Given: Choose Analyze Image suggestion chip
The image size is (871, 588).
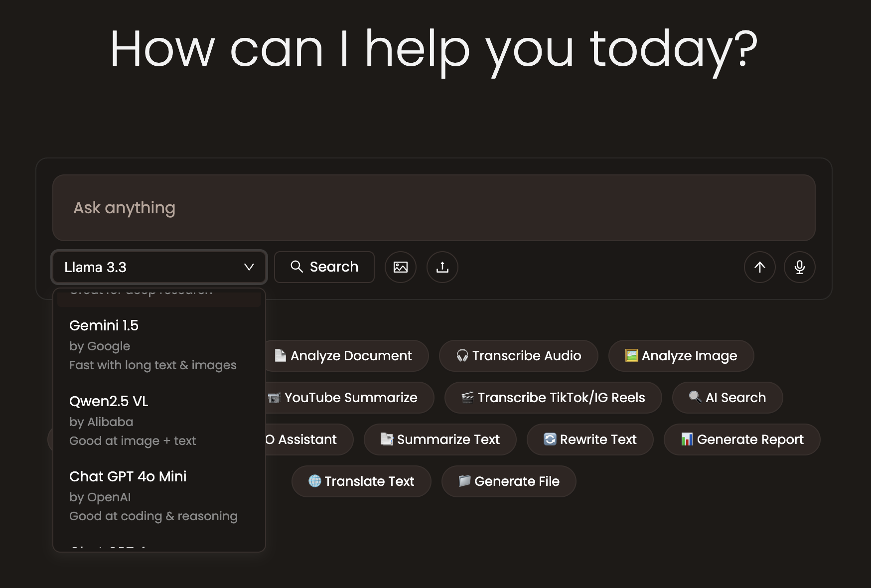Looking at the screenshot, I should click(681, 356).
